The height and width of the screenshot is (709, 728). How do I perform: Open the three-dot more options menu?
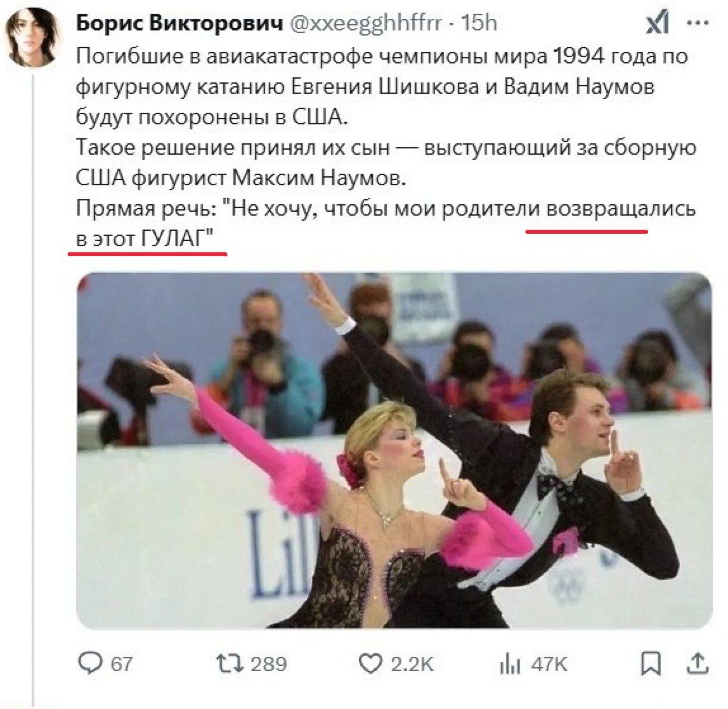[698, 22]
